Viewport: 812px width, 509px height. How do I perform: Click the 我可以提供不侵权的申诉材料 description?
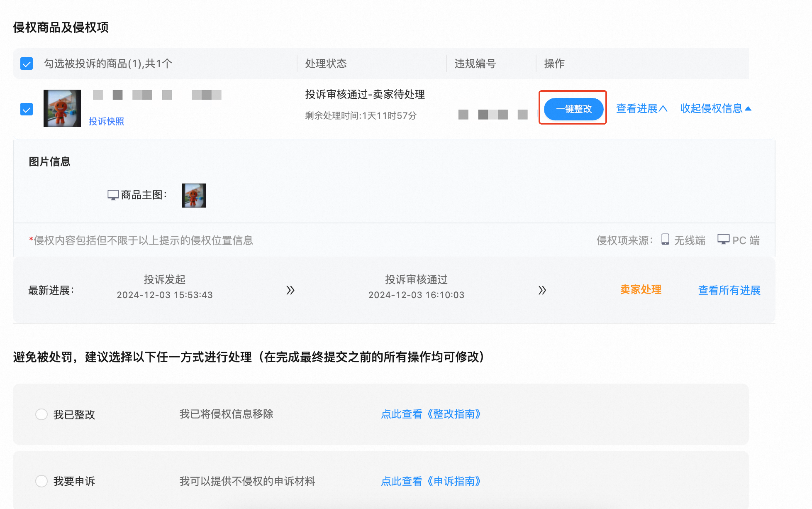pos(247,481)
